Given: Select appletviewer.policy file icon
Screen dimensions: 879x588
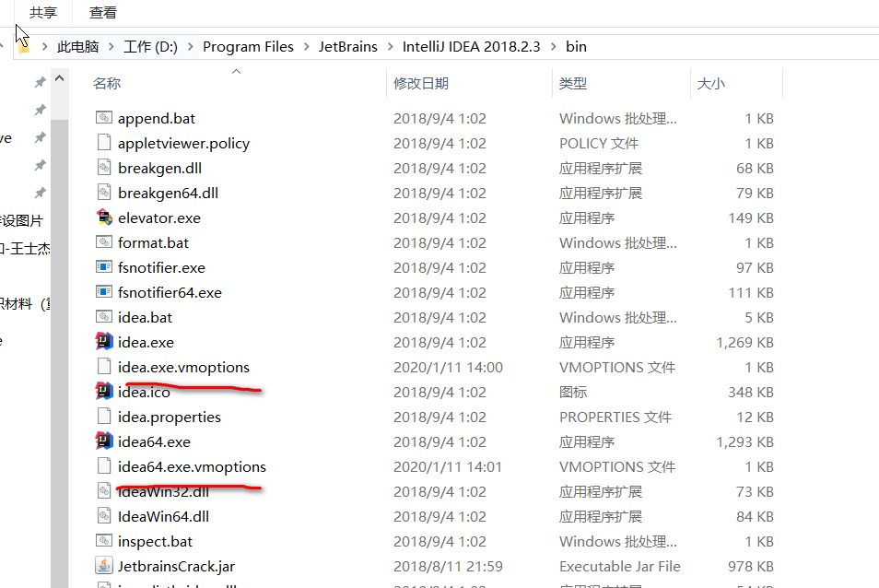Looking at the screenshot, I should click(104, 142).
